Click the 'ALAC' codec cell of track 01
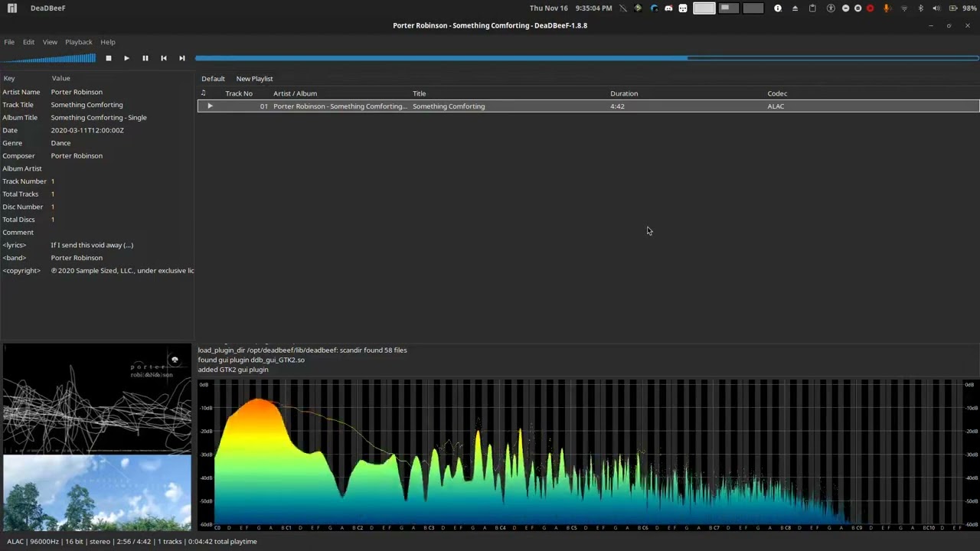 click(776, 106)
